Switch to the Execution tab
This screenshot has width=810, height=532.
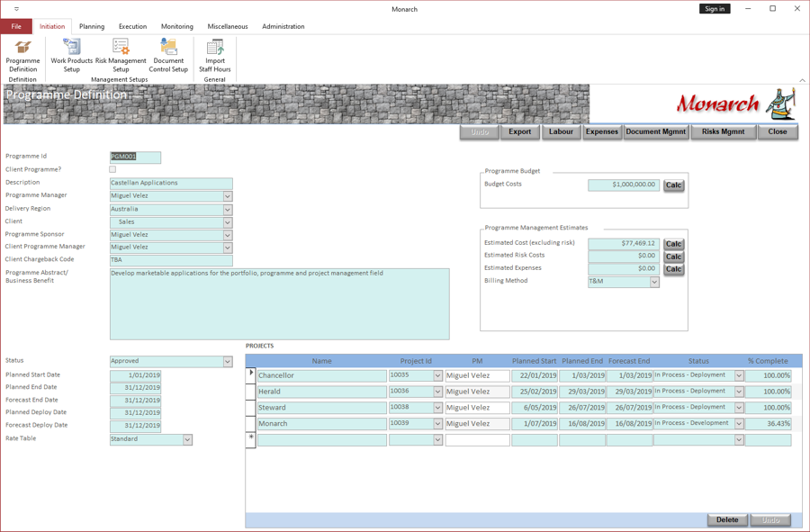click(x=133, y=26)
